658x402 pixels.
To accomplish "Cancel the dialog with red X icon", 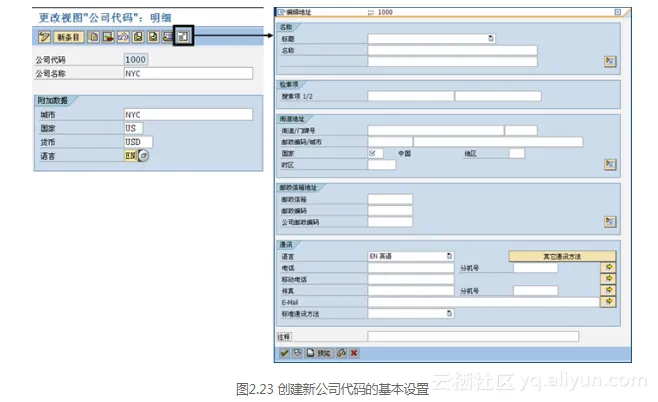I will (x=354, y=353).
